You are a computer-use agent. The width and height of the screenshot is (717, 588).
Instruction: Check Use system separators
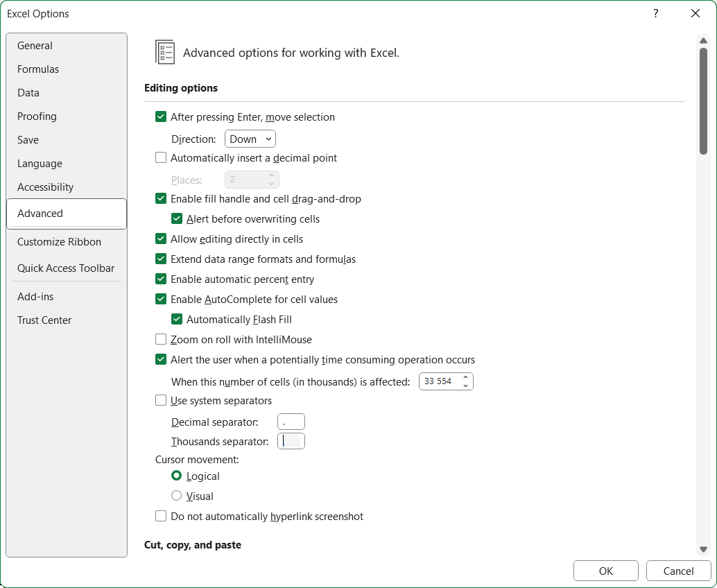pyautogui.click(x=161, y=401)
